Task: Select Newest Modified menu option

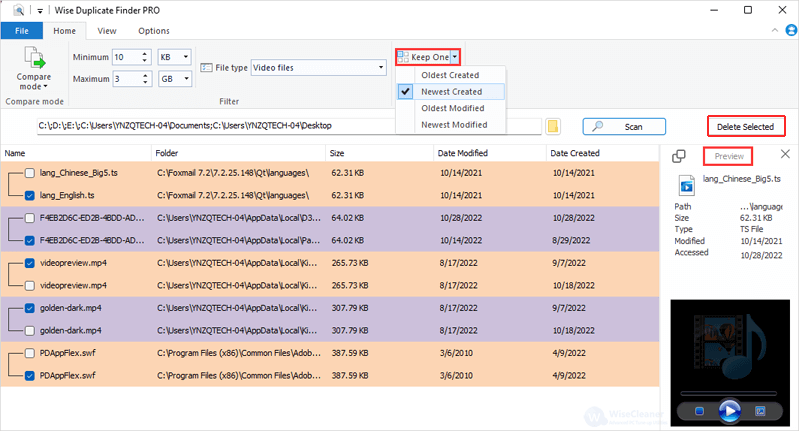Action: (x=450, y=125)
